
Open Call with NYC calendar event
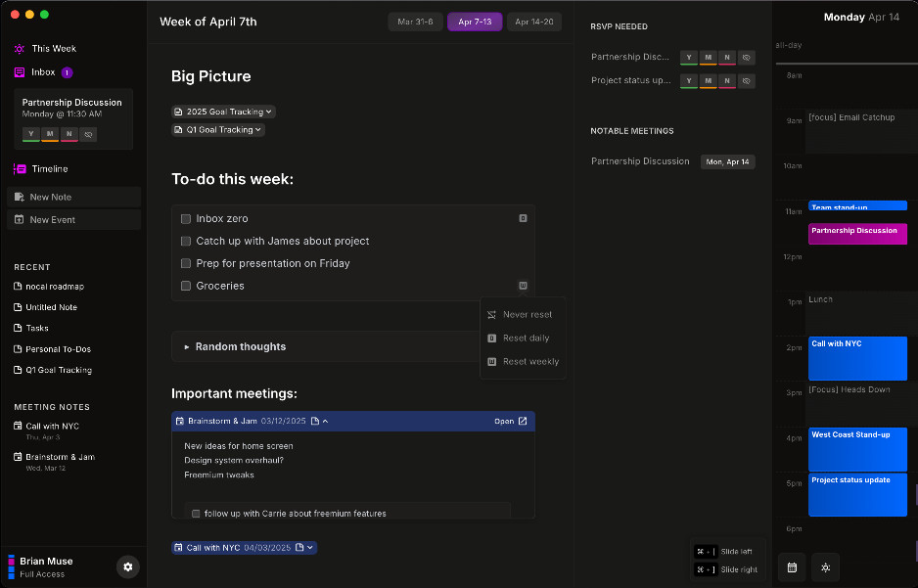coord(857,359)
